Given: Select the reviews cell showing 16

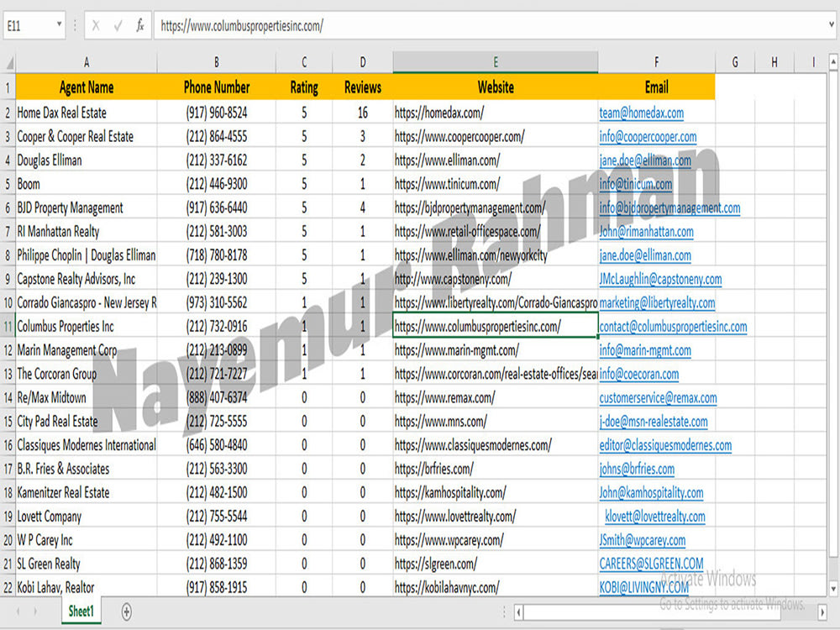Looking at the screenshot, I should pos(363,113).
